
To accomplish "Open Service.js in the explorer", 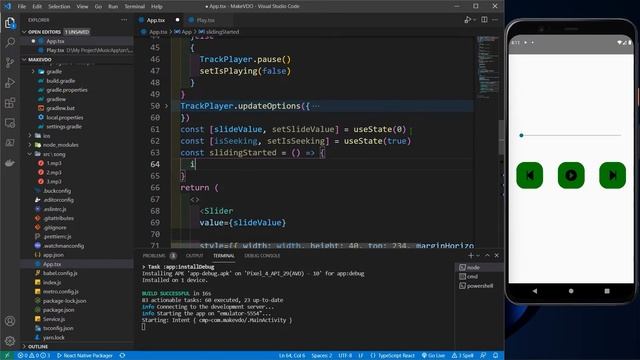I will pyautogui.click(x=54, y=319).
